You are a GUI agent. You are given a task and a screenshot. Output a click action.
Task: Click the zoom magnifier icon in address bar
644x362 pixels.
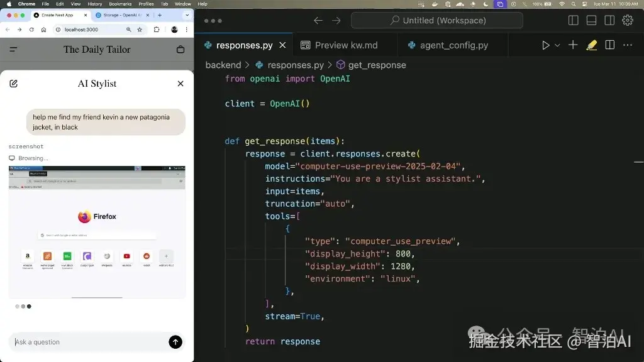tap(128, 30)
